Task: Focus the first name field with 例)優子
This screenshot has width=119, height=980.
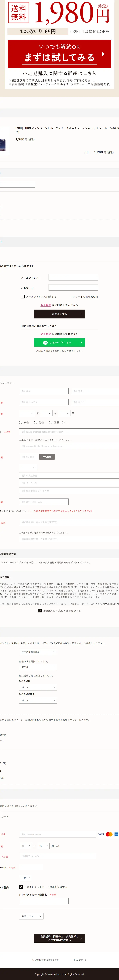Action: (95, 391)
